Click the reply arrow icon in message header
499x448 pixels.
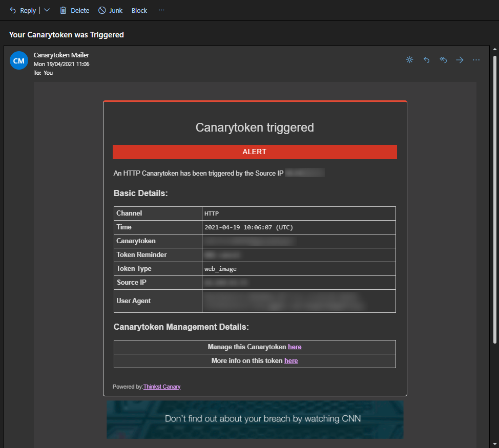[426, 60]
